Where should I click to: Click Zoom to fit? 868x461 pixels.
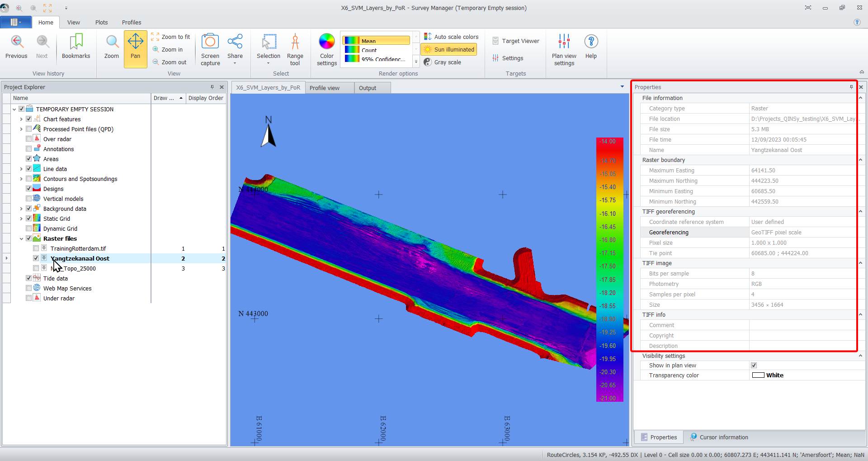pos(171,37)
